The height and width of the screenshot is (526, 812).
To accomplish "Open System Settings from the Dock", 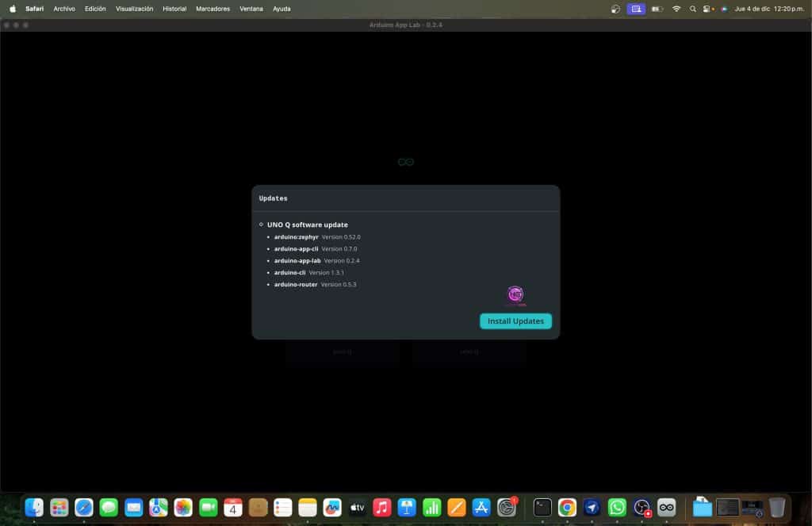I will (x=507, y=507).
